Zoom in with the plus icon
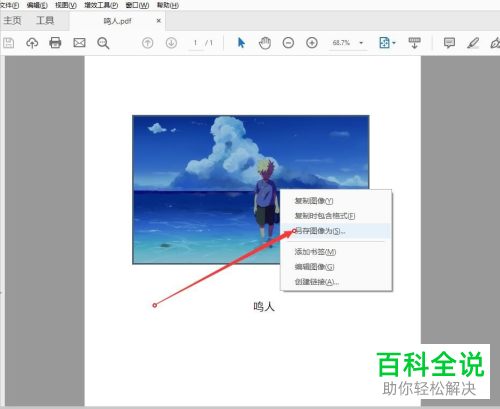 point(312,43)
